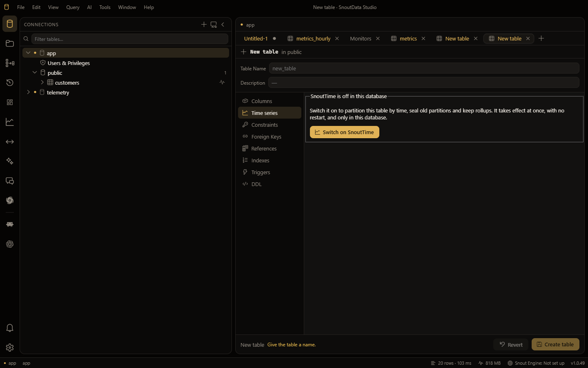The image size is (588, 368).
Task: Open the dashboards grid sidebar icon
Action: coord(10,102)
